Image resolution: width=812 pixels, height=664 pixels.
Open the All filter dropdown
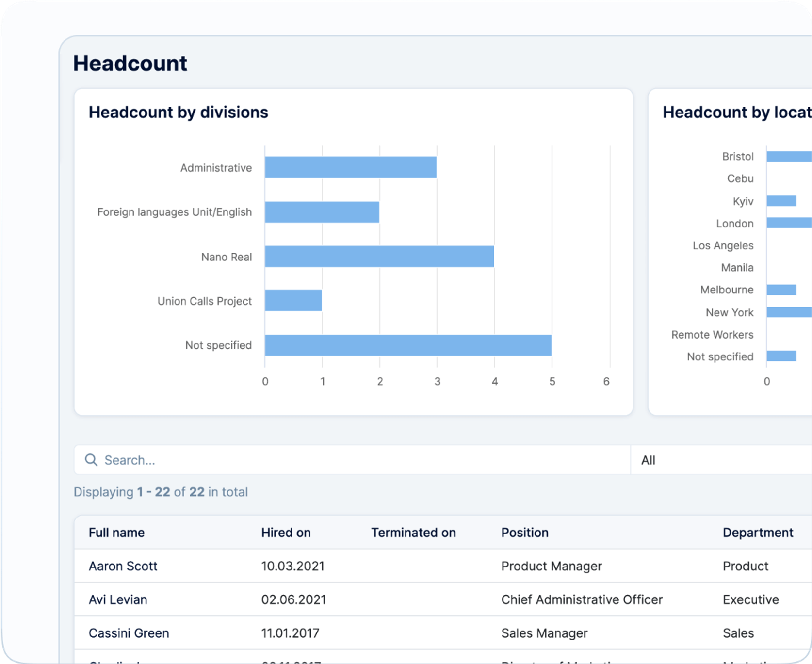click(721, 460)
